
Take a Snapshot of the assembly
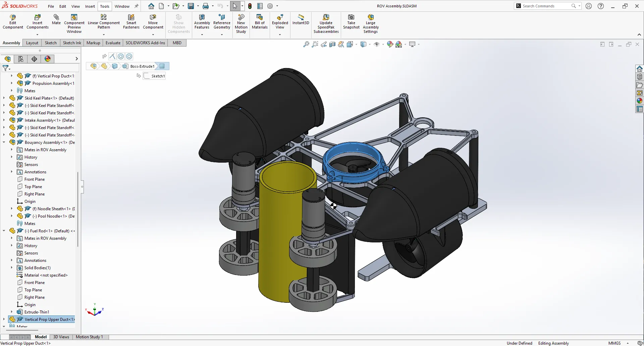[351, 22]
